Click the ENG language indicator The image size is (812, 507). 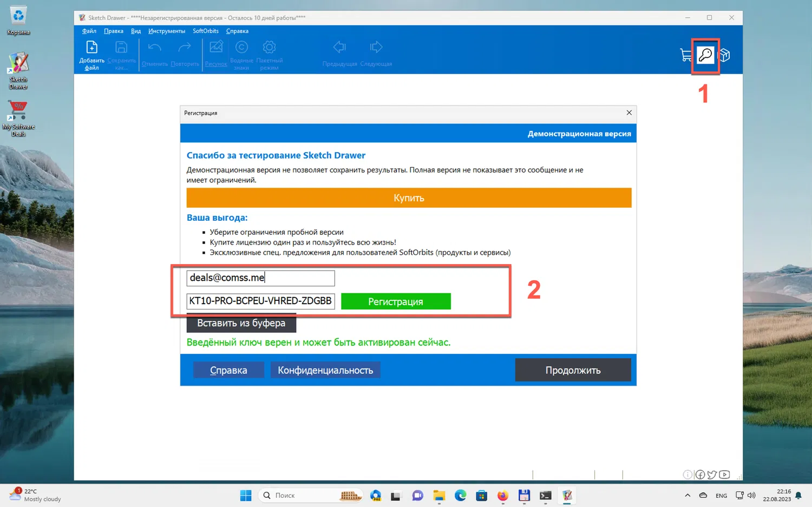721,495
